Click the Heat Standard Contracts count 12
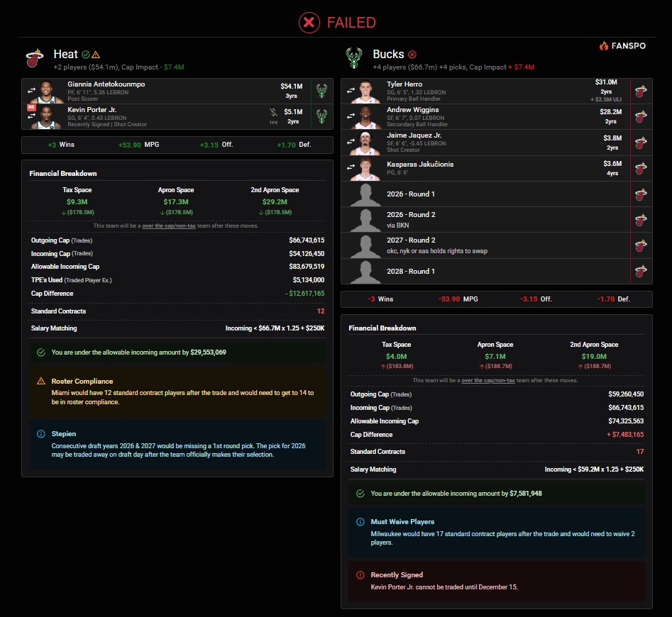This screenshot has height=617, width=672. tap(321, 311)
